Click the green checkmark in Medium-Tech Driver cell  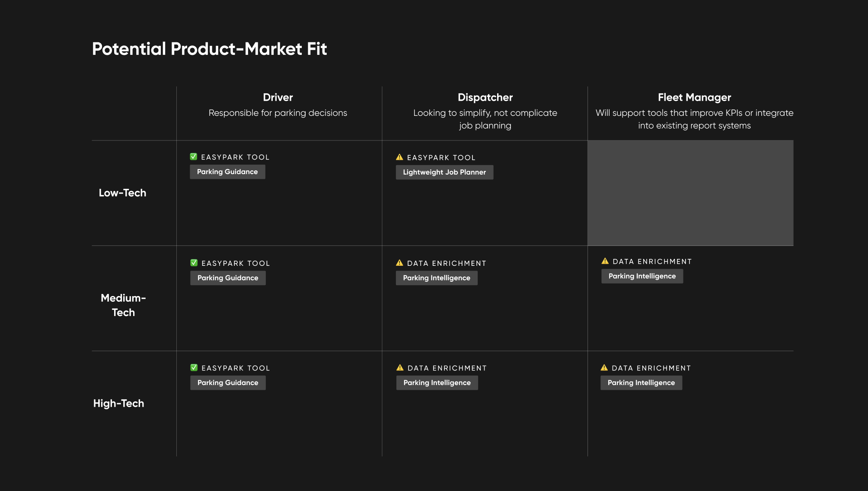coord(194,263)
